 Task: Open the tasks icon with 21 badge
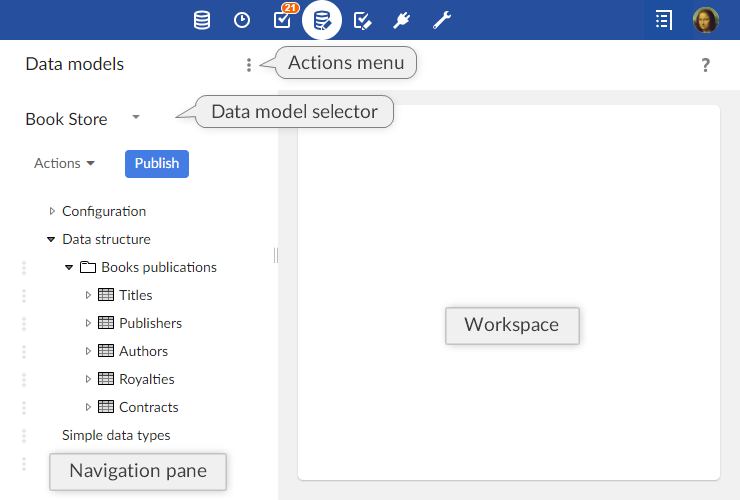[283, 20]
